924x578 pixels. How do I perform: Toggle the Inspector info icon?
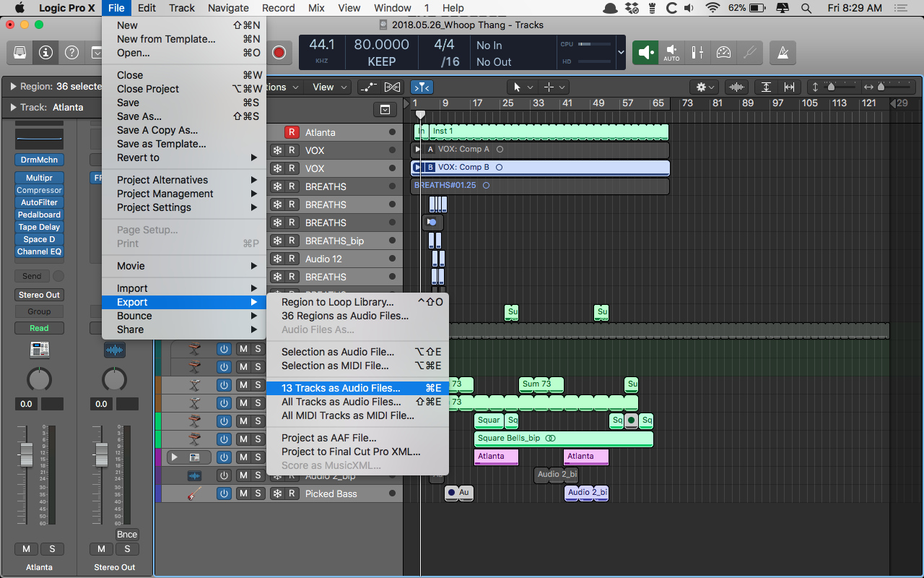[45, 53]
